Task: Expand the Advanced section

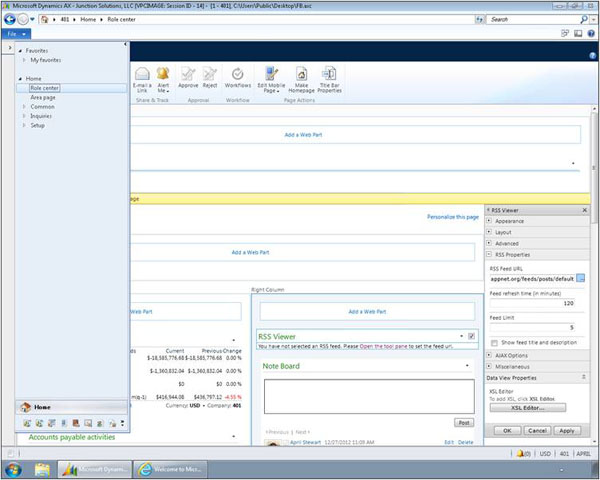Action: 489,243
